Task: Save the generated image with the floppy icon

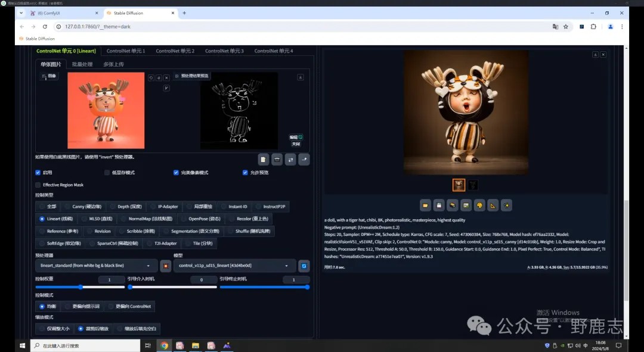Action: (x=439, y=205)
